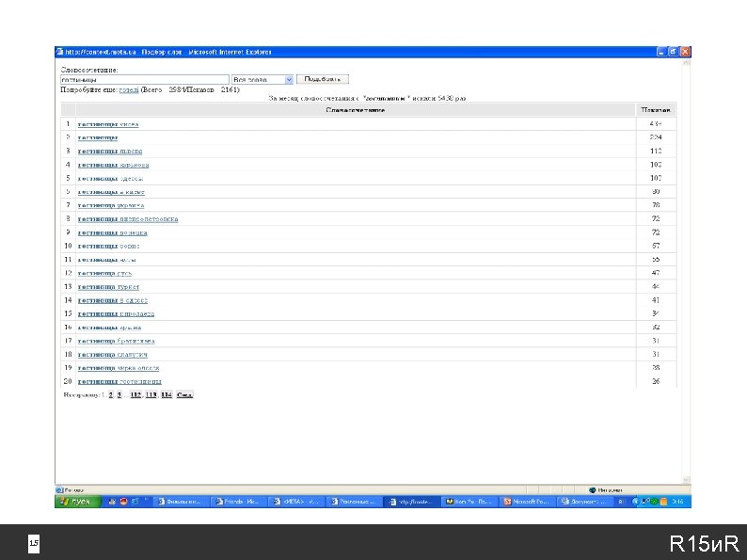The height and width of the screenshot is (560, 747).
Task: Maximize the Internet Explorer window
Action: click(674, 52)
